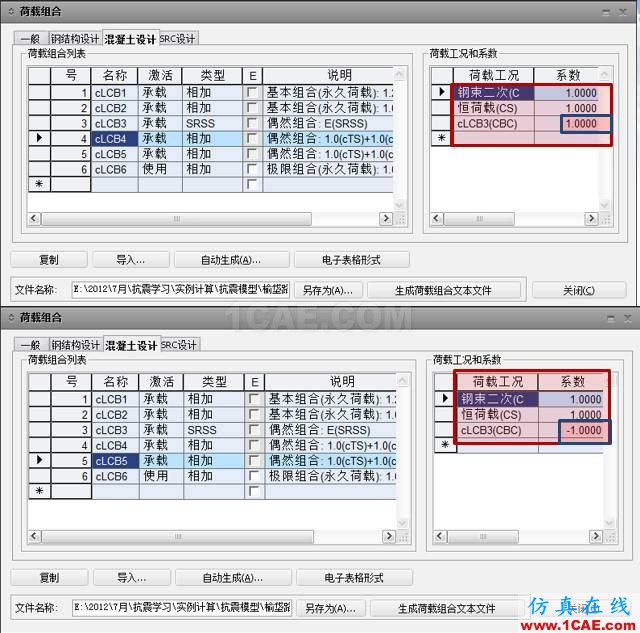
Task: Click 系数 column header in bottom window
Action: click(x=572, y=382)
